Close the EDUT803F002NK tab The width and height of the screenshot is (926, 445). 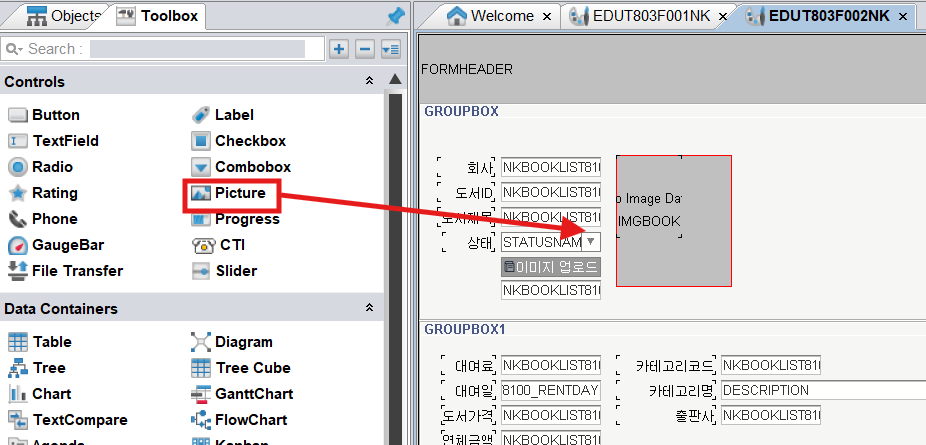[903, 17]
